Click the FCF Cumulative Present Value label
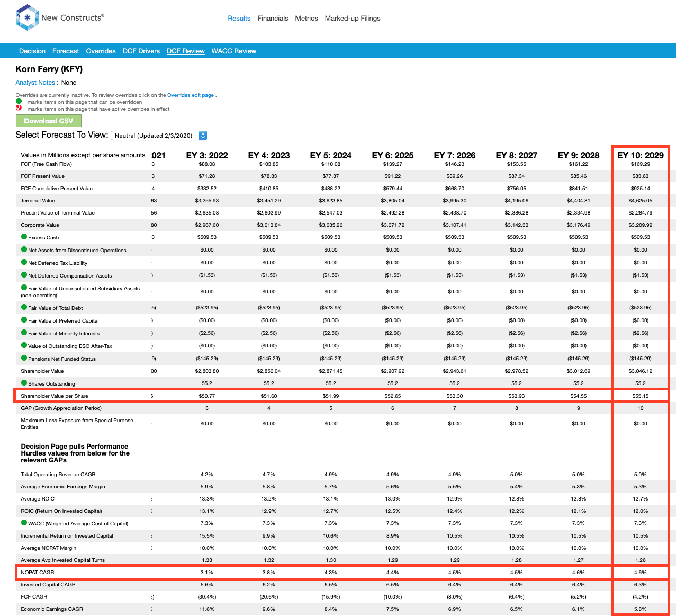 click(57, 189)
